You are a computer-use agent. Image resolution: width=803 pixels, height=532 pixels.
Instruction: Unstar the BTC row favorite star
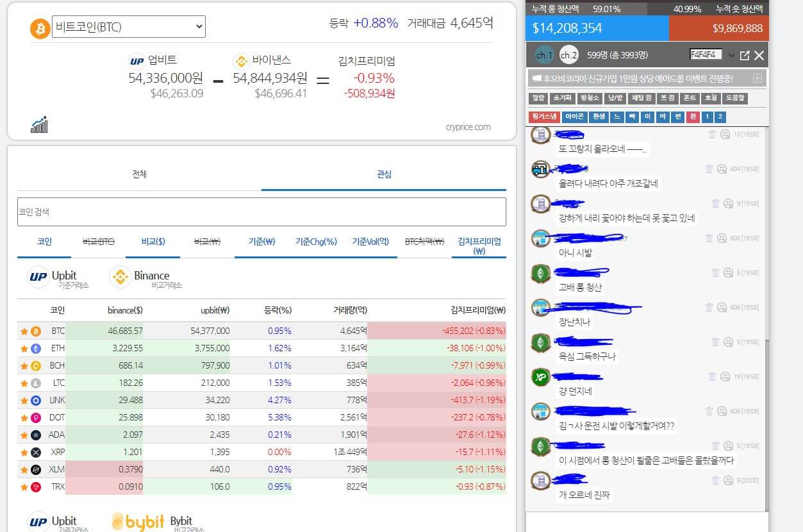pyautogui.click(x=24, y=331)
